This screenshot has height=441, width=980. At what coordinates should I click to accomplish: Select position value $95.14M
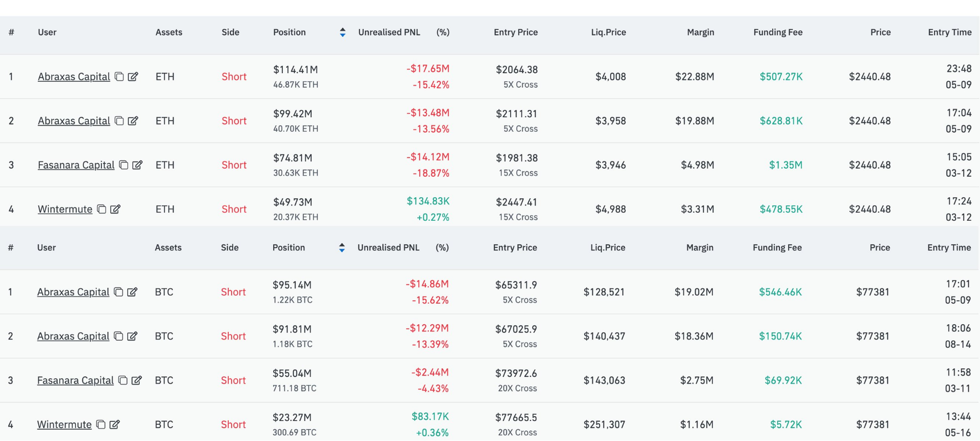tap(292, 285)
